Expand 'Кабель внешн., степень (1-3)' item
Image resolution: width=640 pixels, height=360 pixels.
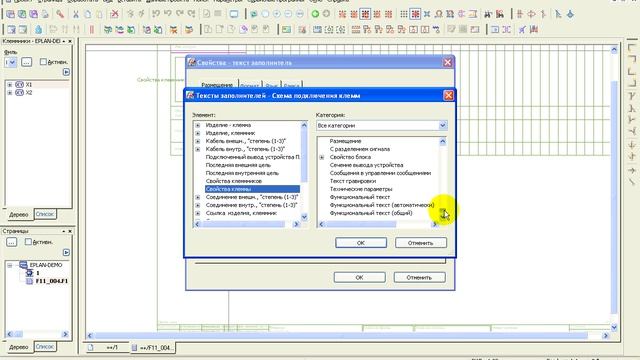click(198, 141)
